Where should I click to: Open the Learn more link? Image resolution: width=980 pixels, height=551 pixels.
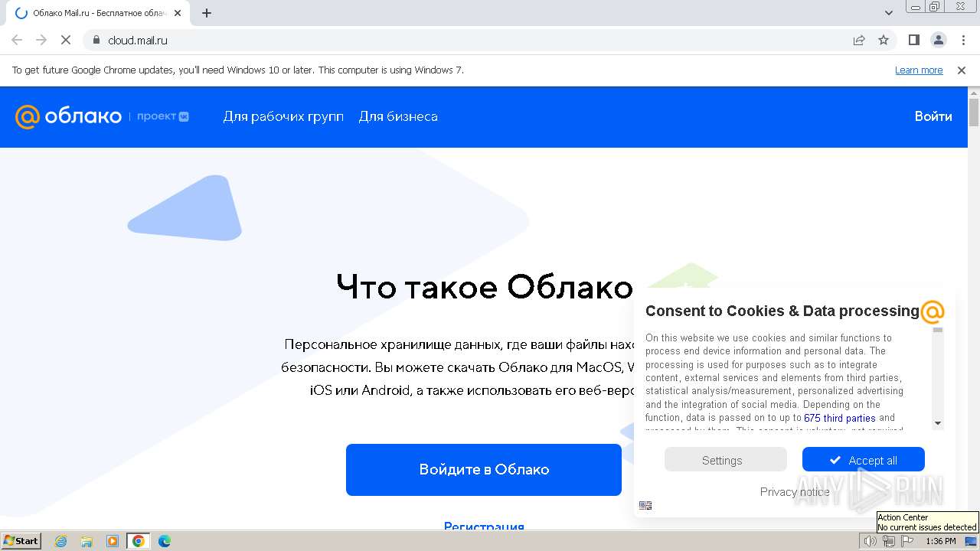click(x=919, y=70)
